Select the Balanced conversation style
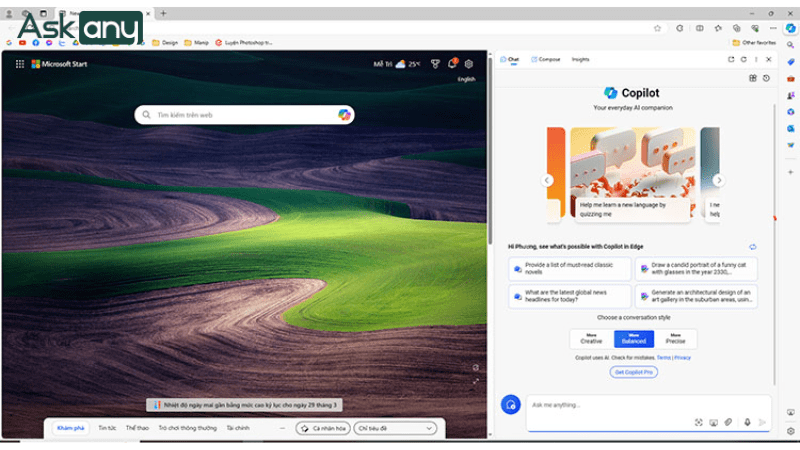This screenshot has width=800, height=450. [x=633, y=339]
